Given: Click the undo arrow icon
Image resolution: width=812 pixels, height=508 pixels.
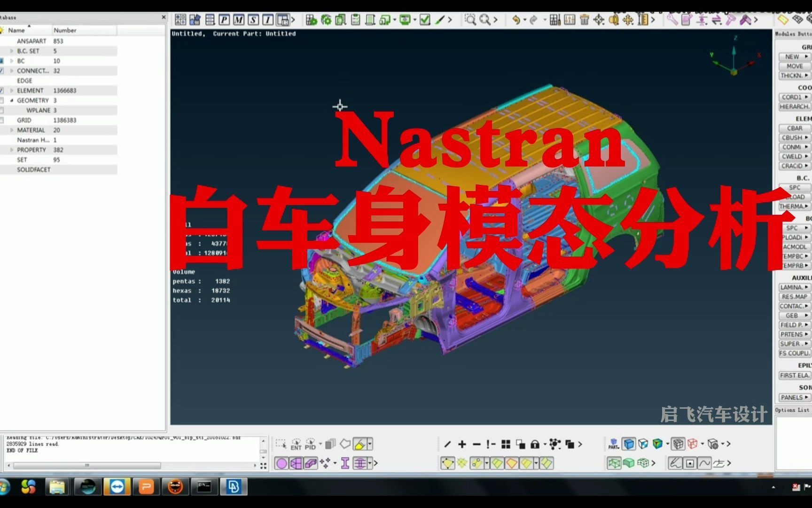Looking at the screenshot, I should (x=516, y=20).
